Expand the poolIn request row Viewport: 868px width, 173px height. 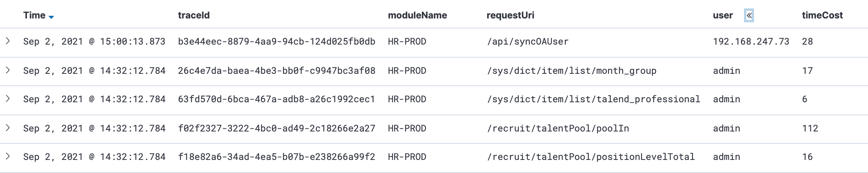tap(8, 128)
